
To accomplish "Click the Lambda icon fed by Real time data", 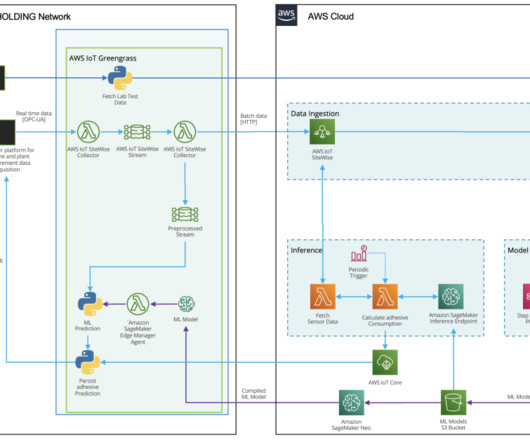I will click(88, 132).
